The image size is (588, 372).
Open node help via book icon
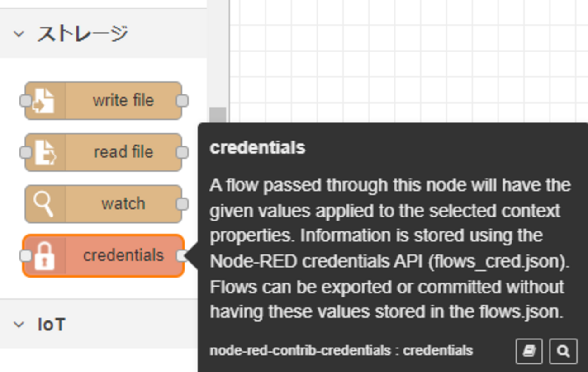529,351
